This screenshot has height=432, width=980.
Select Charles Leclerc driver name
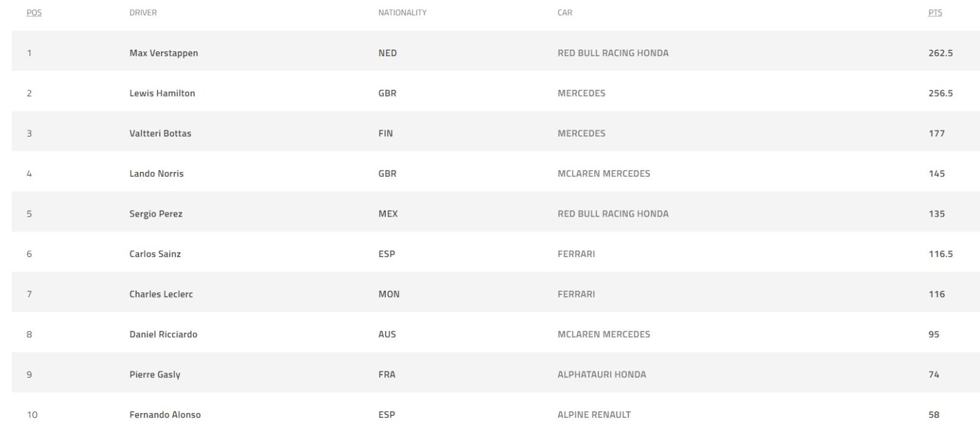coord(161,294)
